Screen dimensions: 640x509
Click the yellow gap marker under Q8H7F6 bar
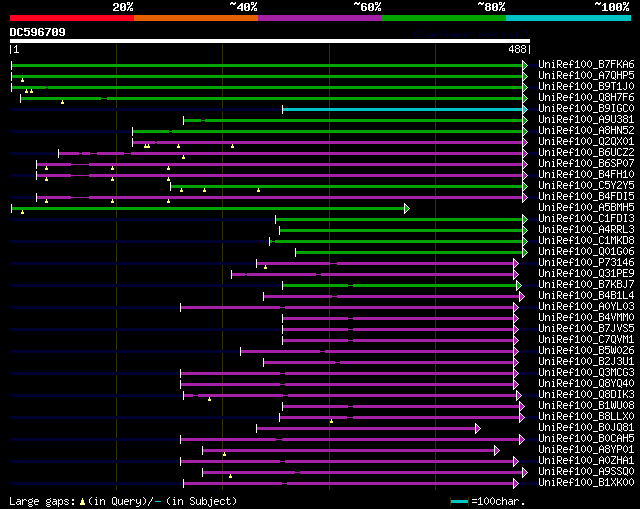pos(62,102)
